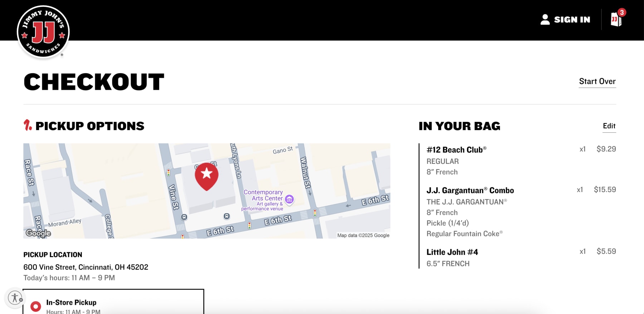Click the red star store pin on map
The image size is (644, 314).
(206, 176)
